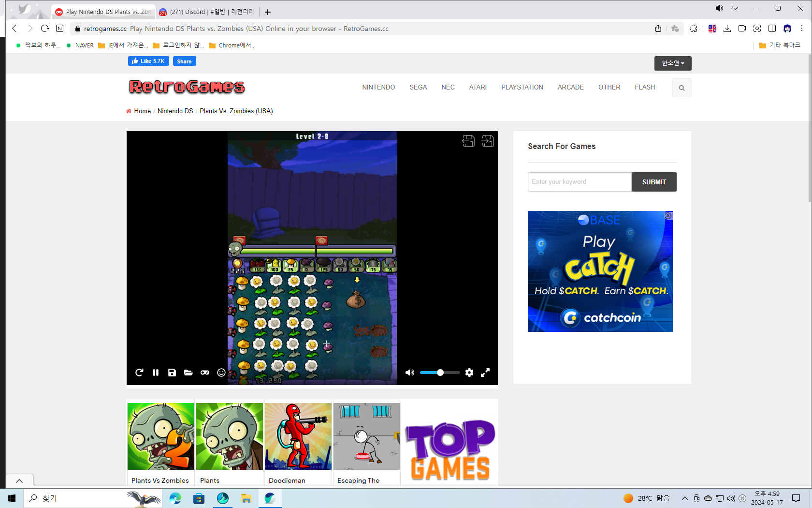Load saved state with open folder icon

click(x=188, y=373)
